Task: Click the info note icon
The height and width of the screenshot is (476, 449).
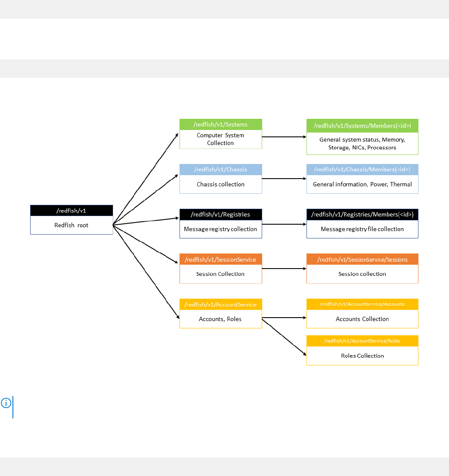Action: tap(6, 403)
